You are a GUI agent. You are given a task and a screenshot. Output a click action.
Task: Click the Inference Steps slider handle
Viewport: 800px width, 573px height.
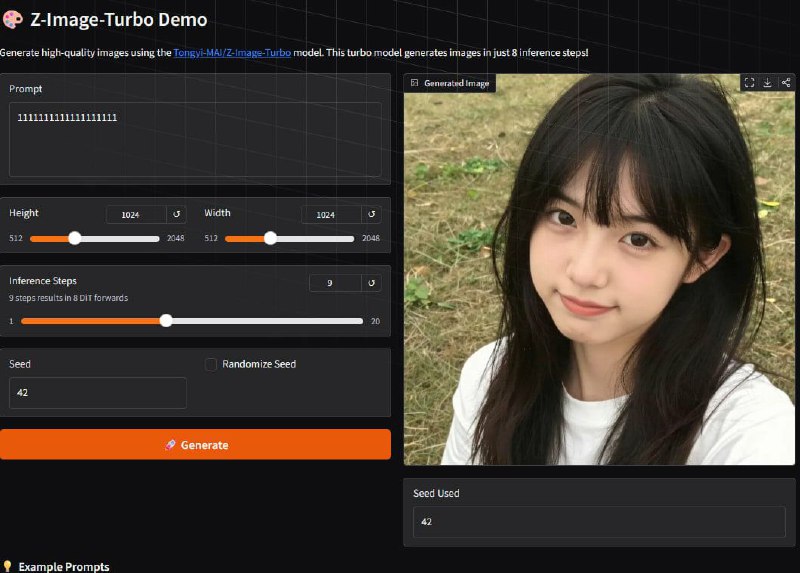pyautogui.click(x=166, y=321)
